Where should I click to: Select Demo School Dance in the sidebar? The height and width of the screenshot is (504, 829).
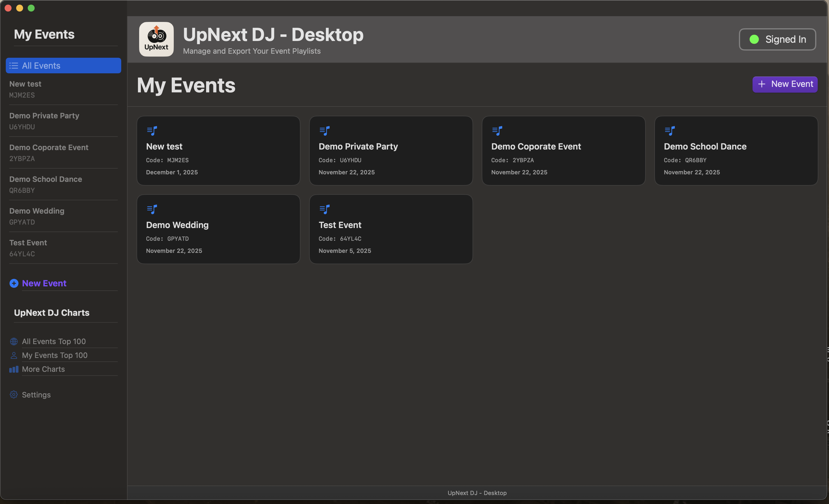tap(45, 179)
